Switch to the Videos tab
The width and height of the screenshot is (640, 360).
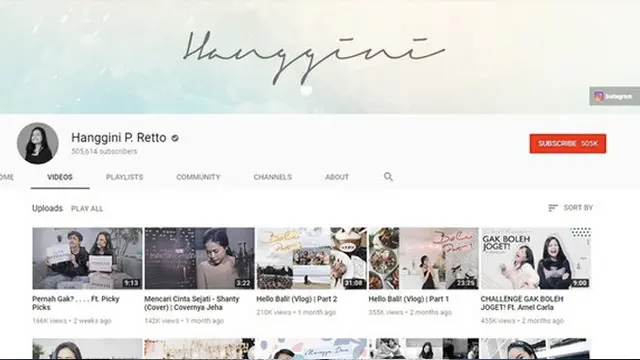pos(60,177)
